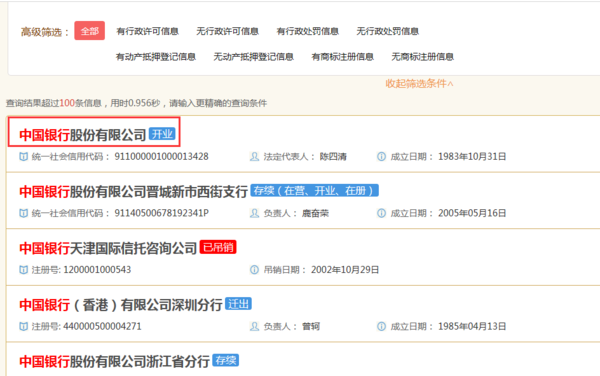The width and height of the screenshot is (600, 376).
Task: Click info icon beside 成立日期 1985年04月13日
Action: [382, 326]
